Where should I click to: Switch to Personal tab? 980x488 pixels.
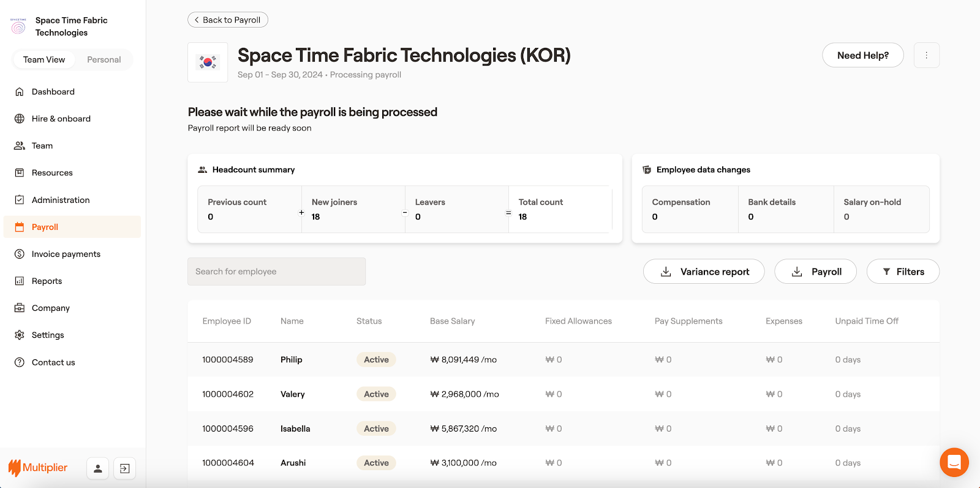(104, 59)
